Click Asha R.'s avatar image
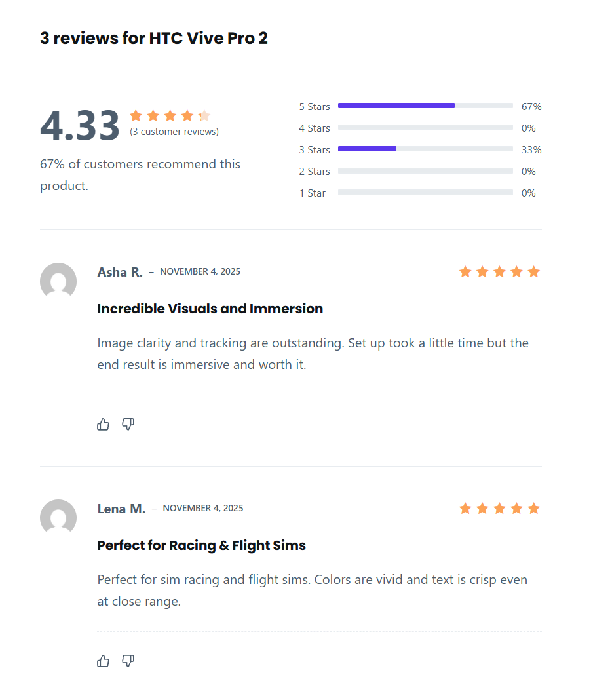The width and height of the screenshot is (591, 700). pos(58,281)
